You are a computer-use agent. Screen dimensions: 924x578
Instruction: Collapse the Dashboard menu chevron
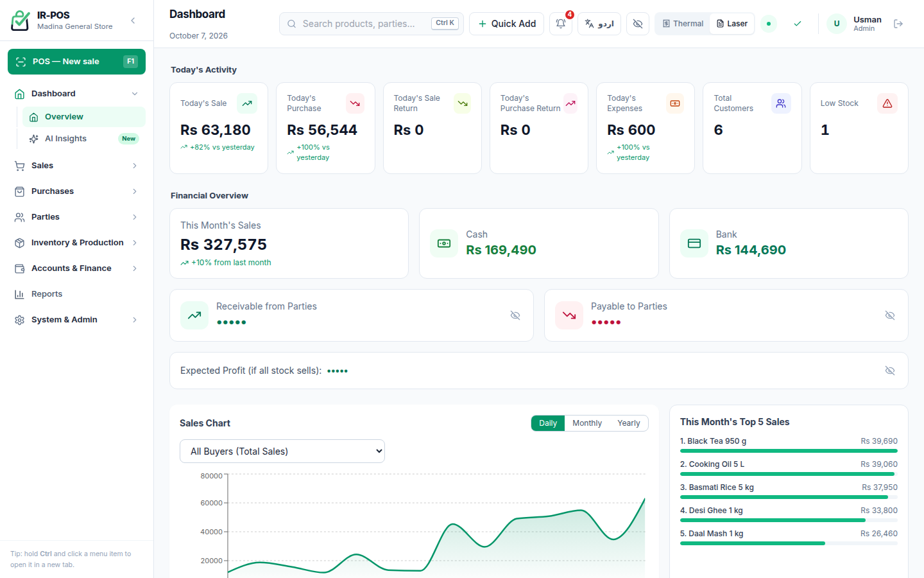pos(135,94)
